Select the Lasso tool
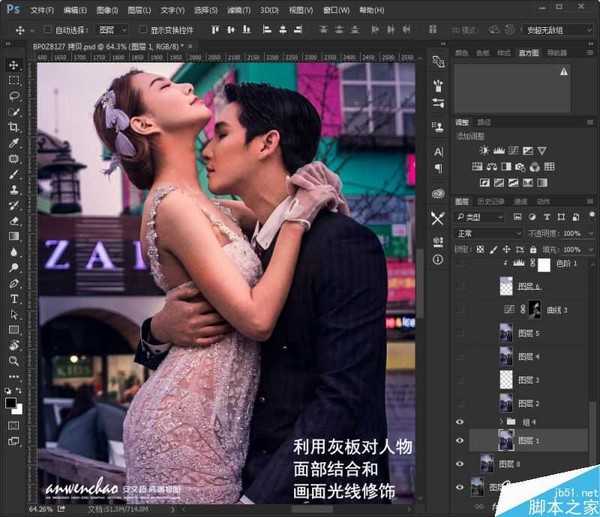The height and width of the screenshot is (517, 600). [x=14, y=96]
